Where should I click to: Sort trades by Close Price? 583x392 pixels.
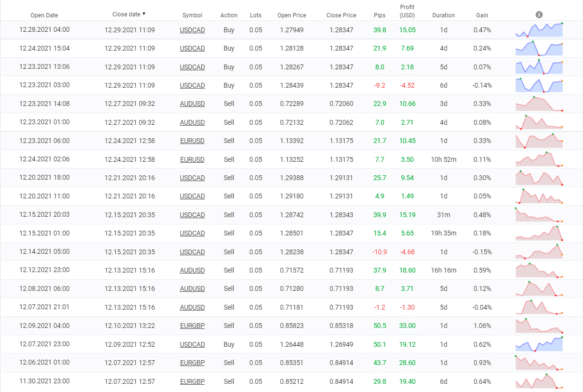click(x=341, y=15)
